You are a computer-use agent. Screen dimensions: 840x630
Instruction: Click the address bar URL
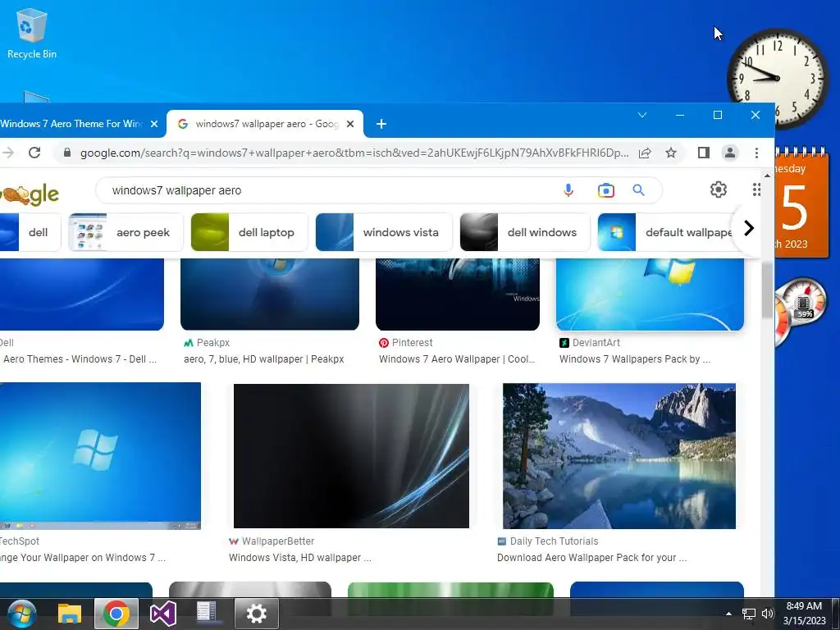(x=354, y=153)
